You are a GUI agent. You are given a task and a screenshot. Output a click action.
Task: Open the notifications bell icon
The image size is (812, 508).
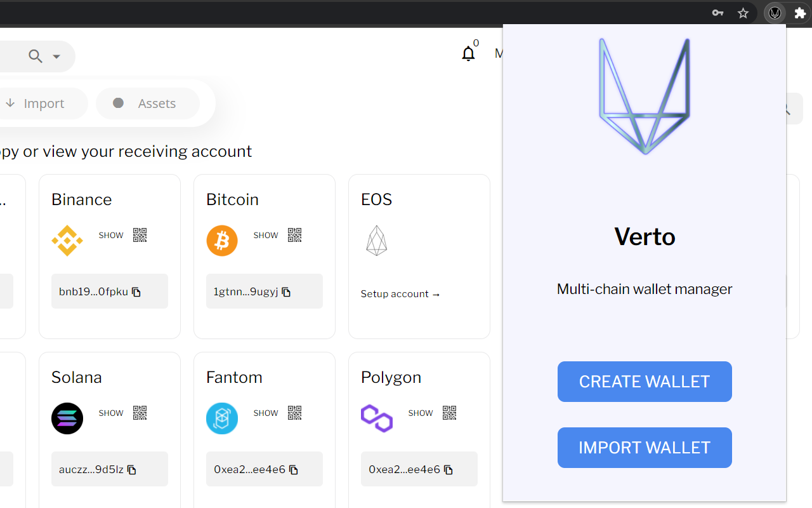click(x=468, y=54)
